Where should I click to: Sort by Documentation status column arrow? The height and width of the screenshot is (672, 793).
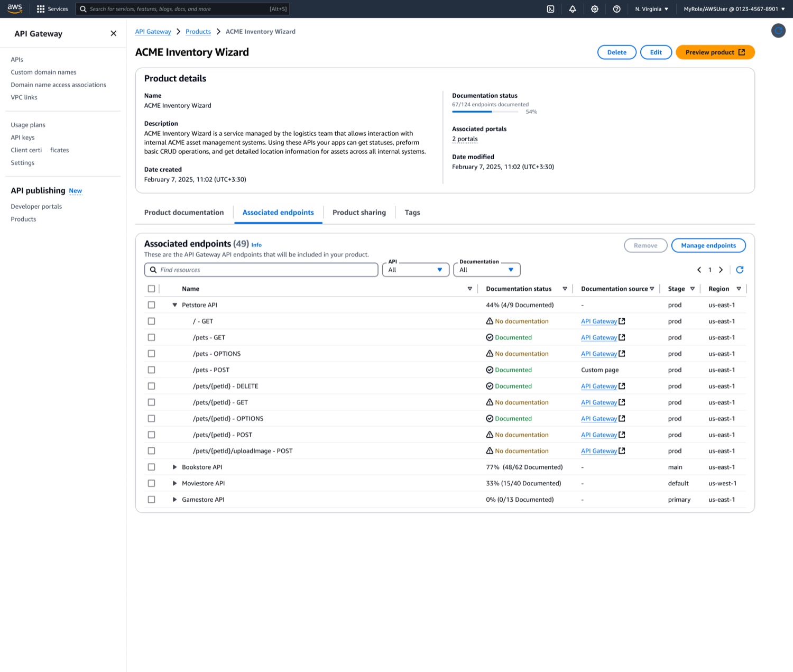coord(565,289)
